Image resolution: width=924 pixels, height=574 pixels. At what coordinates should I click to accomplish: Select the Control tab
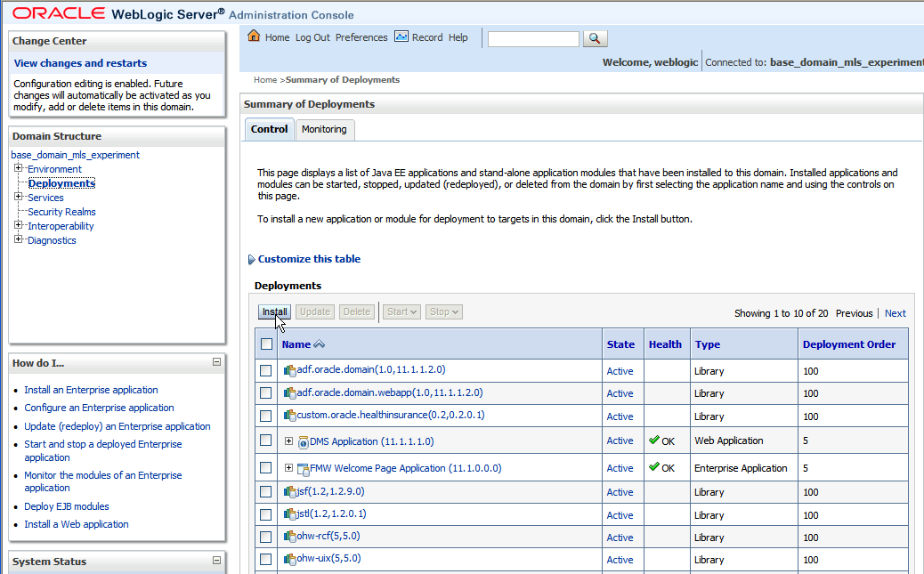[x=270, y=129]
